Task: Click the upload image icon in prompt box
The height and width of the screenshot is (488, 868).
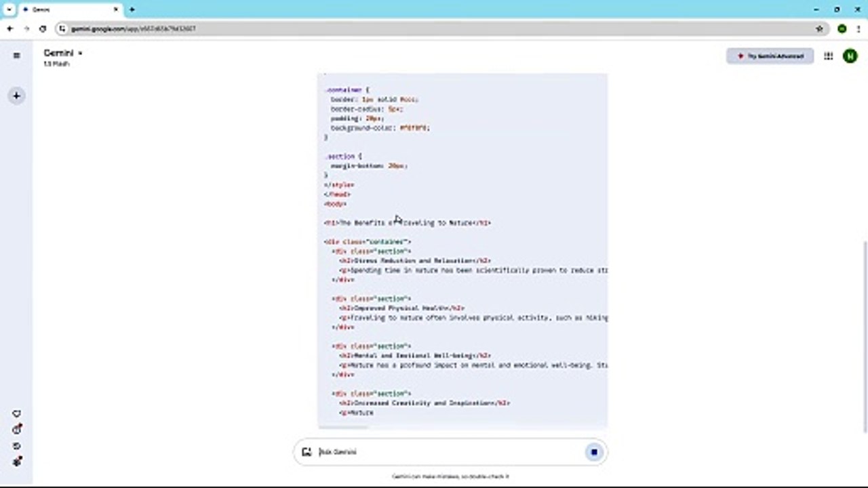Action: [x=307, y=452]
